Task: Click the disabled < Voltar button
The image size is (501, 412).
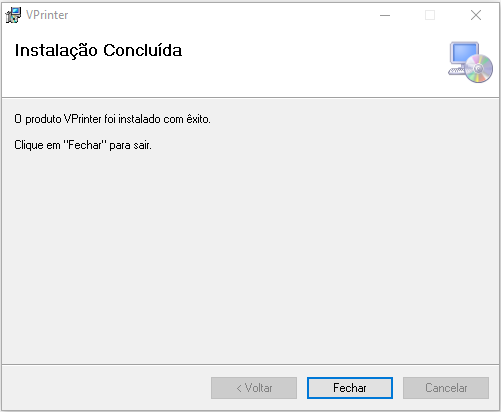Action: [x=254, y=388]
